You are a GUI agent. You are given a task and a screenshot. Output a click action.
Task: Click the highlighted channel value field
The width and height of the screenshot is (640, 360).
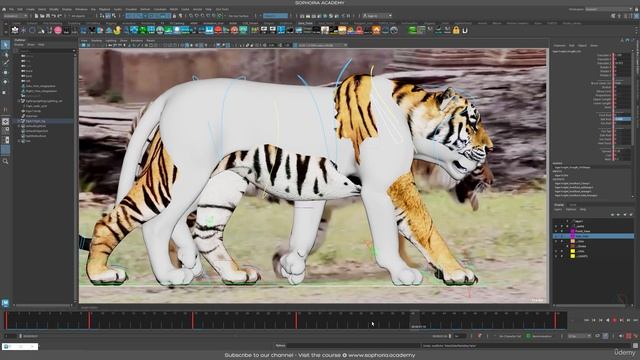(623, 119)
